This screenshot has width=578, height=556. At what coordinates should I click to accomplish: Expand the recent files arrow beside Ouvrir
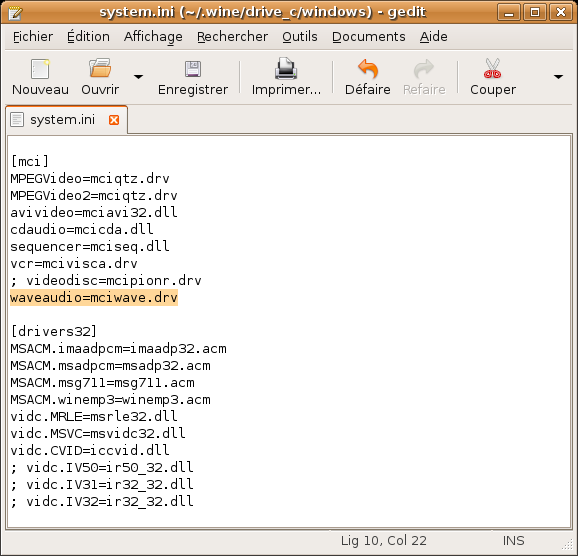[138, 77]
